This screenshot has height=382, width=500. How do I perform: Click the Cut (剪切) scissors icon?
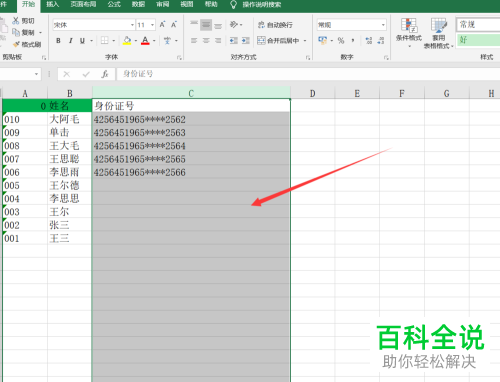[16, 21]
